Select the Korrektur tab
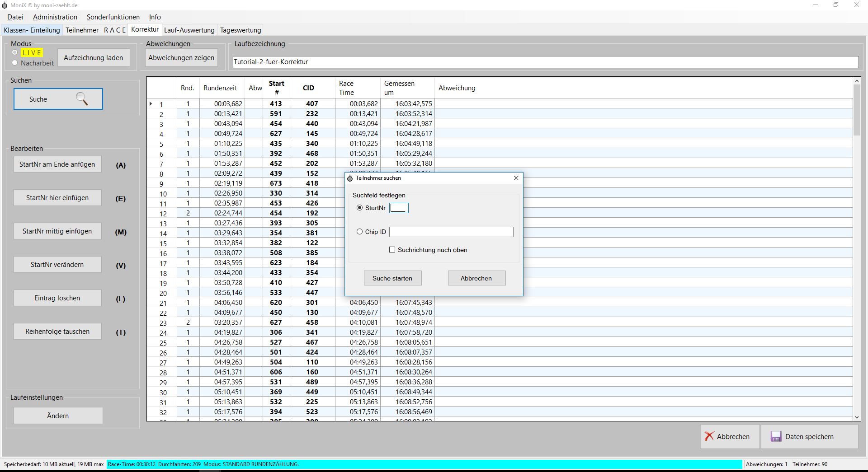868x472 pixels. pos(145,29)
